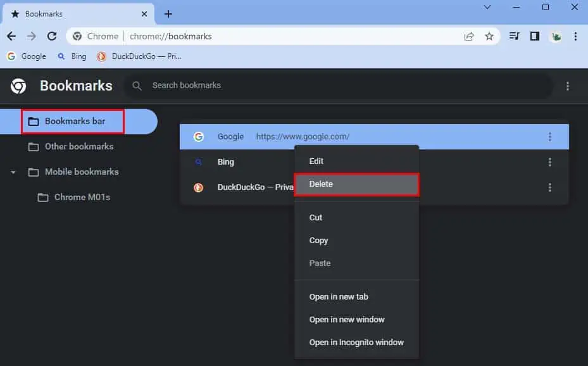Toggle the side panel icon
588x366 pixels.
(535, 36)
